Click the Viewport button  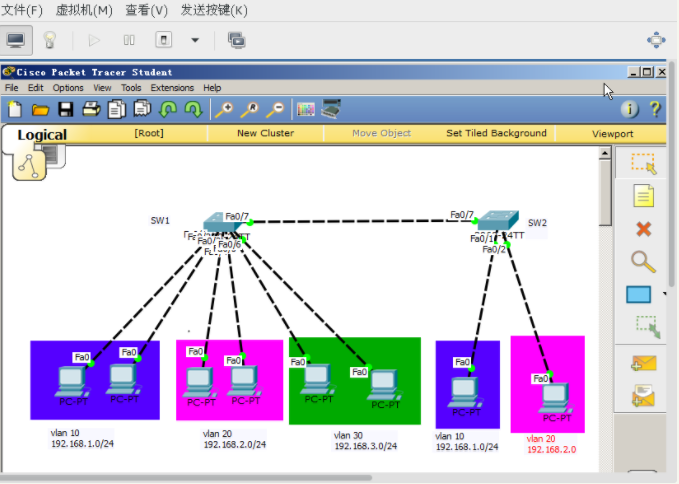click(612, 134)
